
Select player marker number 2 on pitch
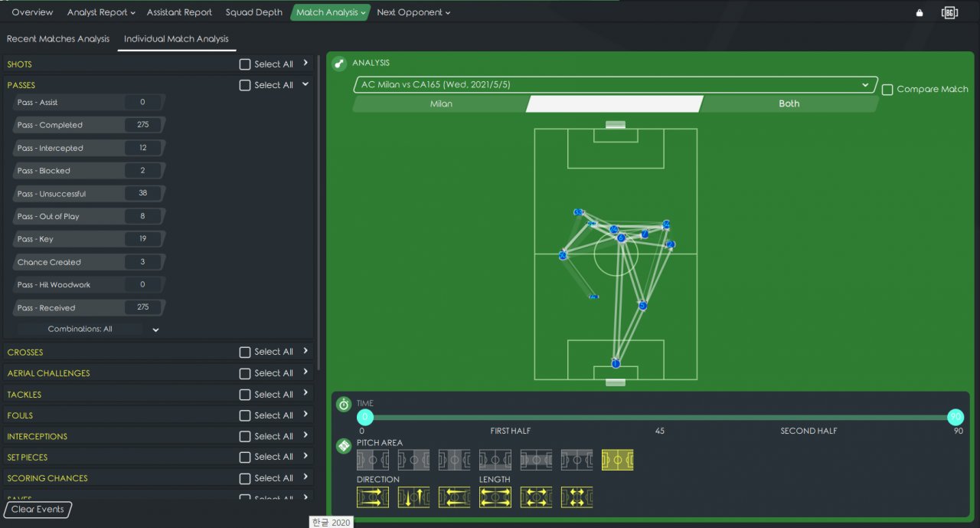click(671, 244)
